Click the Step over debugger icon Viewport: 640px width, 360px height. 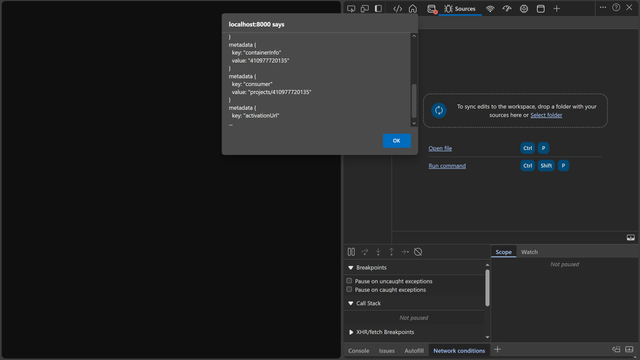click(364, 252)
